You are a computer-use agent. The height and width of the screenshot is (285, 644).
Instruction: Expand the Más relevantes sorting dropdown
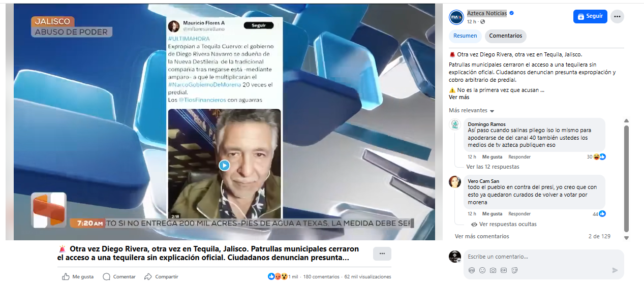[x=471, y=111]
